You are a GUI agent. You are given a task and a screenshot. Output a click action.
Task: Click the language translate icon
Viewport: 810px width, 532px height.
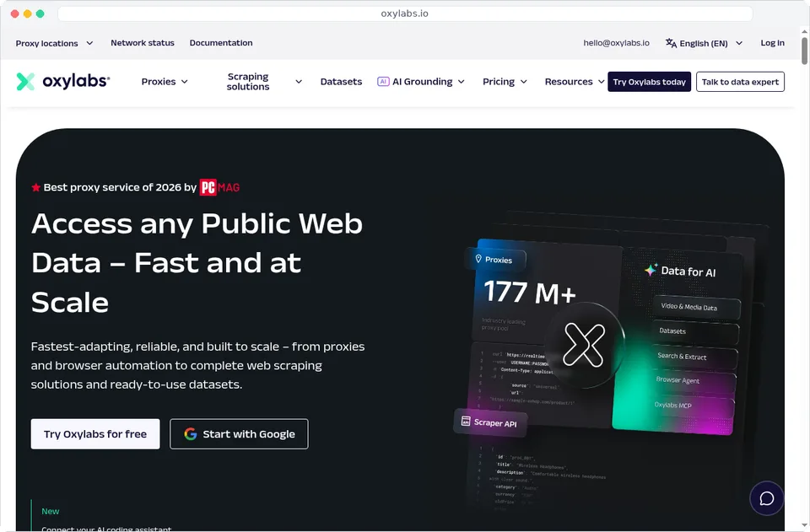(671, 43)
